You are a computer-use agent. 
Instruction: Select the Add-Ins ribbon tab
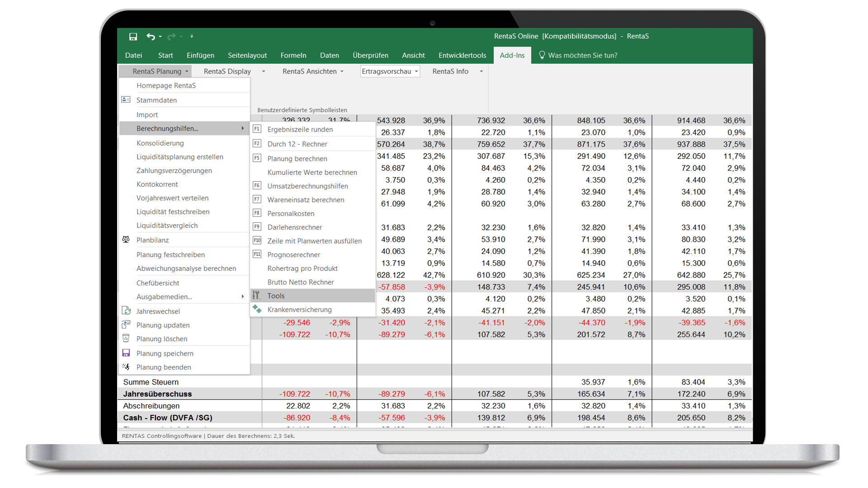512,55
